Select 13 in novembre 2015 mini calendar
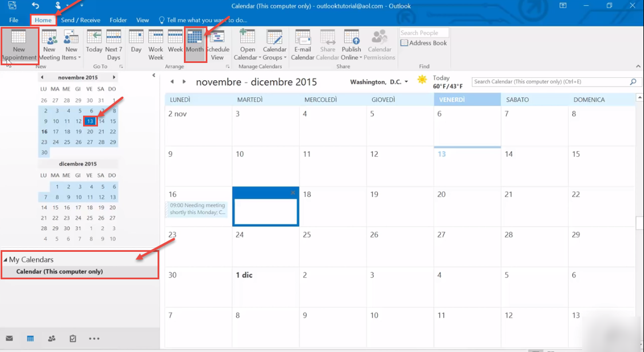Image resolution: width=644 pixels, height=352 pixels. point(90,121)
